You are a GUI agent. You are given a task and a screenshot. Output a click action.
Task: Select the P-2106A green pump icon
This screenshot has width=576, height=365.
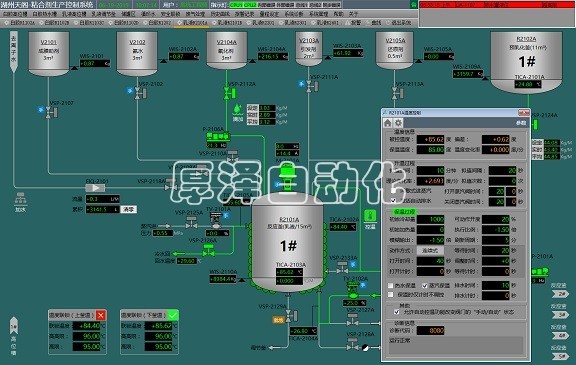click(218, 137)
